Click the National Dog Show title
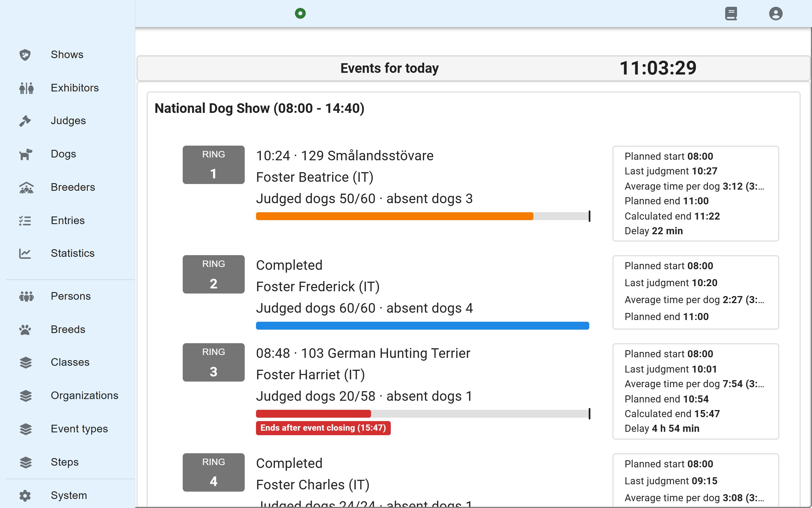The image size is (812, 508). [x=259, y=109]
